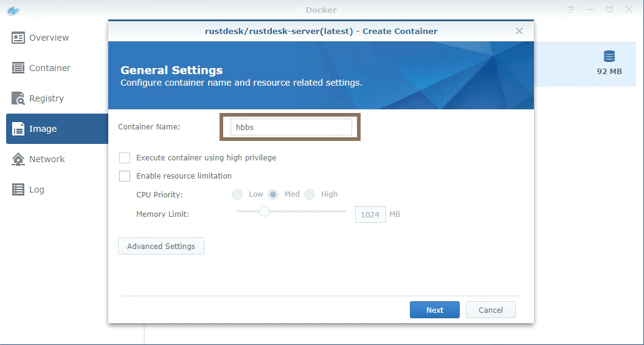Focus the Container Name text field
The width and height of the screenshot is (644, 345).
tap(290, 127)
